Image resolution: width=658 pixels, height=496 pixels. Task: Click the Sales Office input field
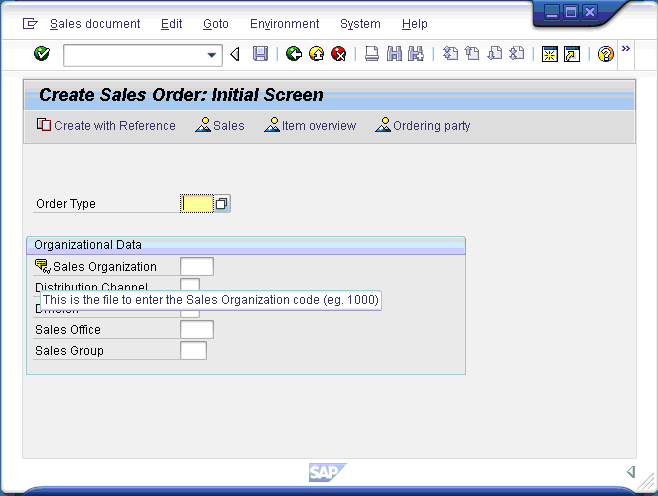[x=197, y=329]
